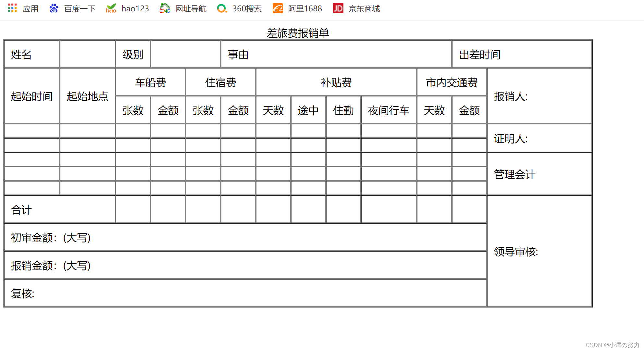Click the 夜间行车 cell
Image resolution: width=644 pixels, height=351 pixels.
point(389,110)
